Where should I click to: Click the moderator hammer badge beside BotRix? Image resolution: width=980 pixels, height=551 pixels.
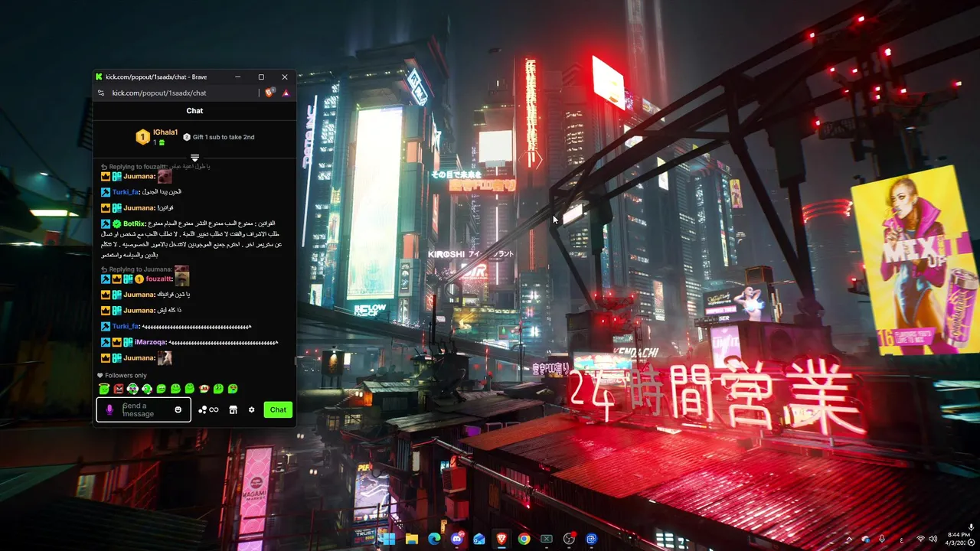pos(106,223)
